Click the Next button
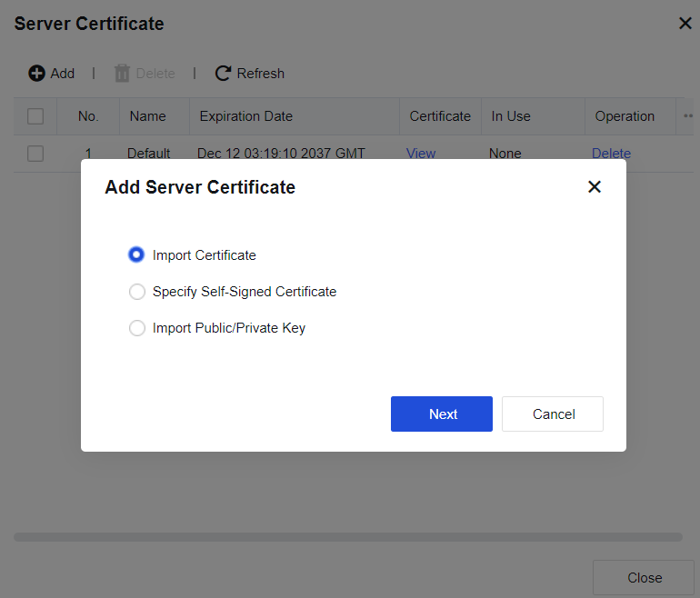 (442, 414)
